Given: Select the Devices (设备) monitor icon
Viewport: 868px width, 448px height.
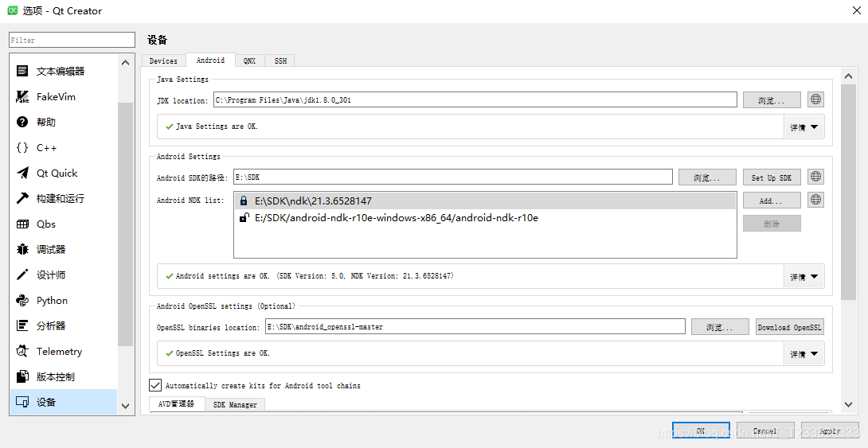Looking at the screenshot, I should point(22,402).
